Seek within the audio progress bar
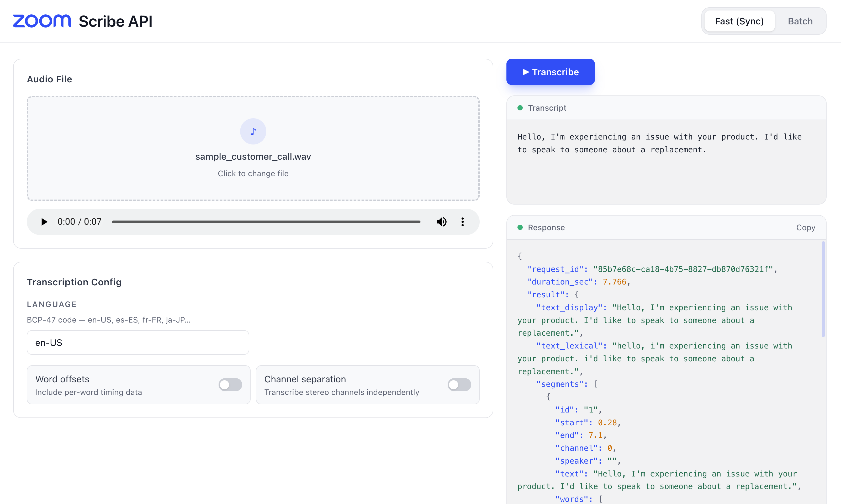This screenshot has width=841, height=504. click(x=266, y=222)
